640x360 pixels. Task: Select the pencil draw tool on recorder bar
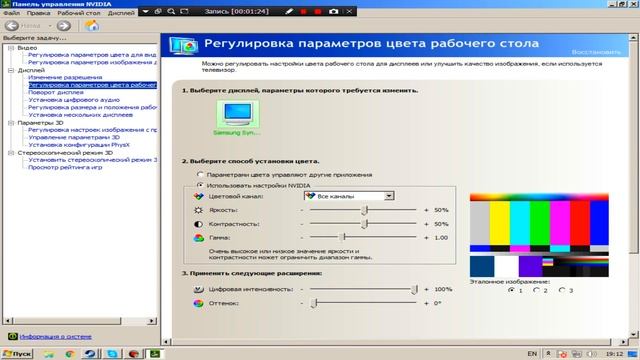point(289,11)
